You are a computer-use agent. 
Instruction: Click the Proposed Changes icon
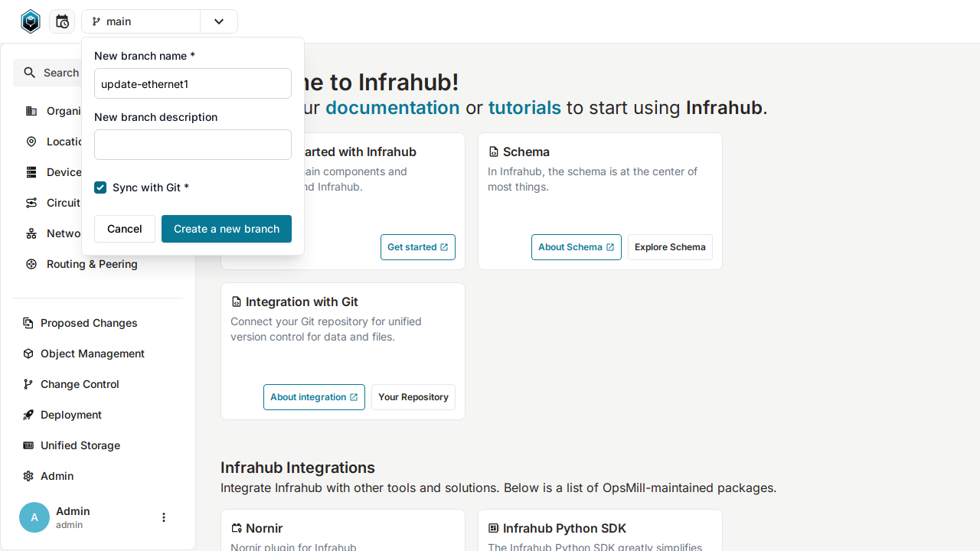[x=28, y=322]
